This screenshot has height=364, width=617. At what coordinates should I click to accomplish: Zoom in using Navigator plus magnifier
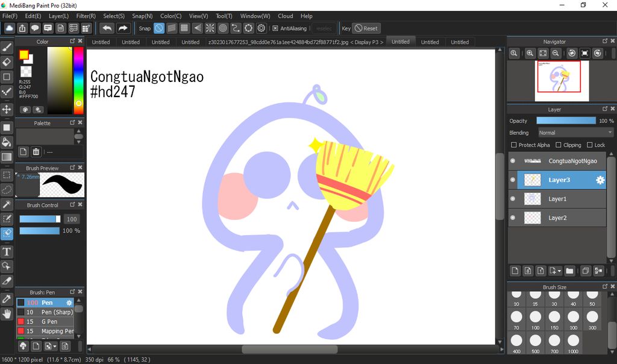pos(530,53)
